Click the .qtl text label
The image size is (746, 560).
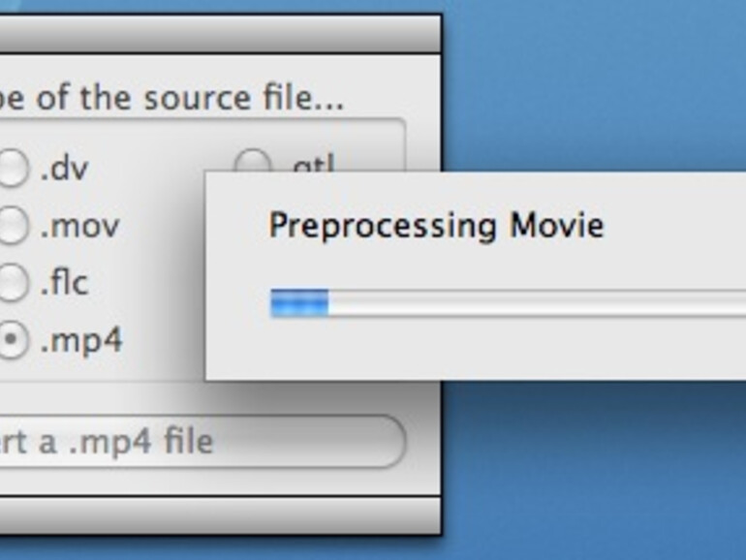click(x=312, y=164)
